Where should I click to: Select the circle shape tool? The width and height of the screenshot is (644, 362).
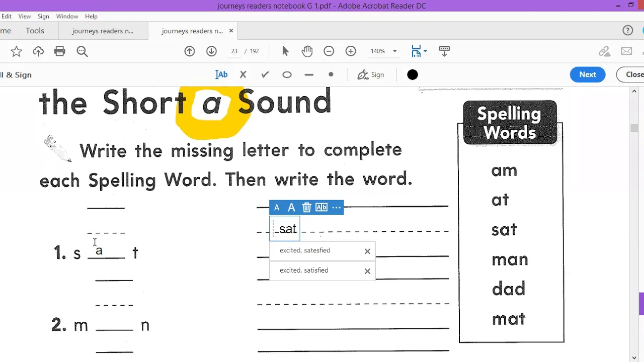287,75
